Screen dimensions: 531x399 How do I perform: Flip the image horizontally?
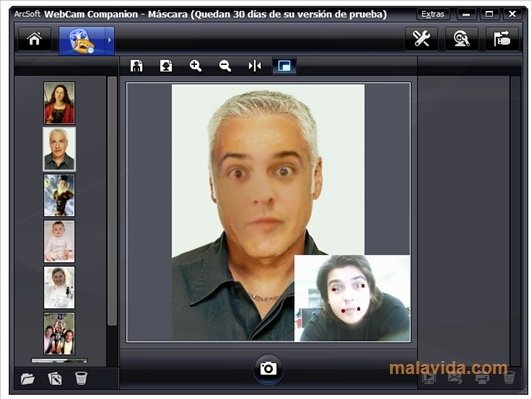[x=255, y=66]
